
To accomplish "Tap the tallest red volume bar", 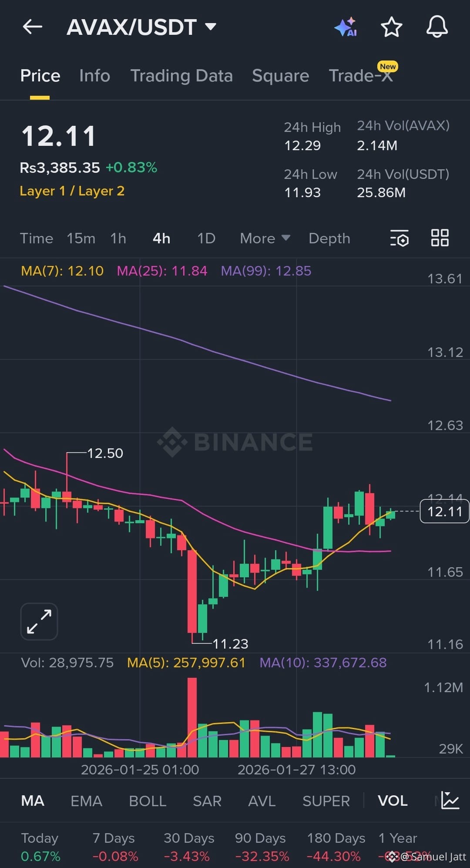I will pyautogui.click(x=192, y=717).
